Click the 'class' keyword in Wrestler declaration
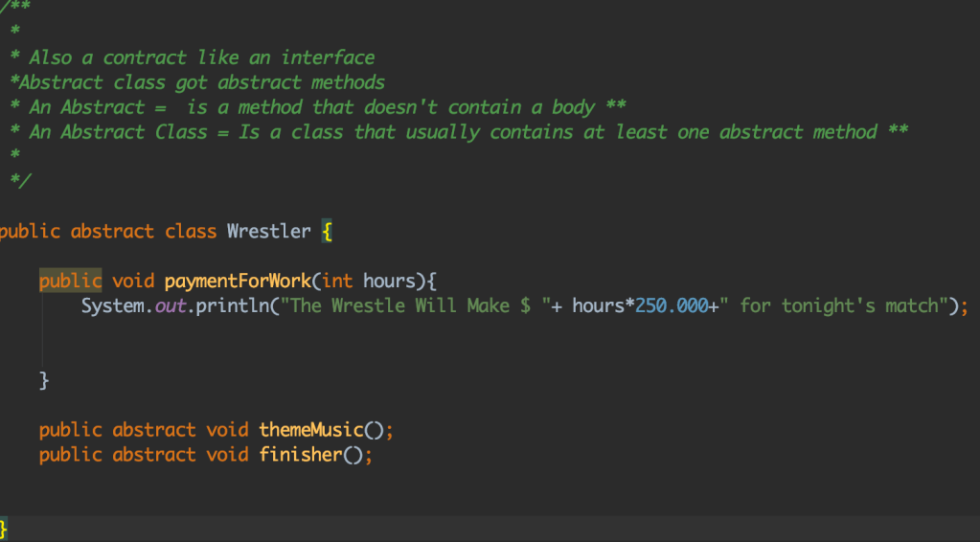The image size is (980, 542). 191,231
